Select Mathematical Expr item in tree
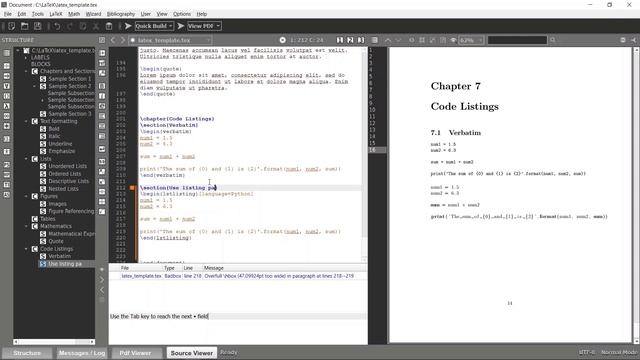640x360 pixels. click(x=71, y=234)
